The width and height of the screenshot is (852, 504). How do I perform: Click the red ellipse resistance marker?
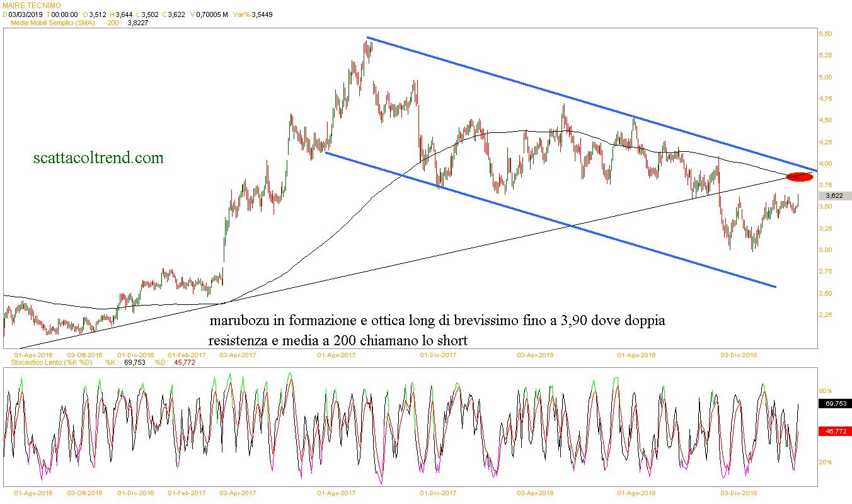point(800,176)
